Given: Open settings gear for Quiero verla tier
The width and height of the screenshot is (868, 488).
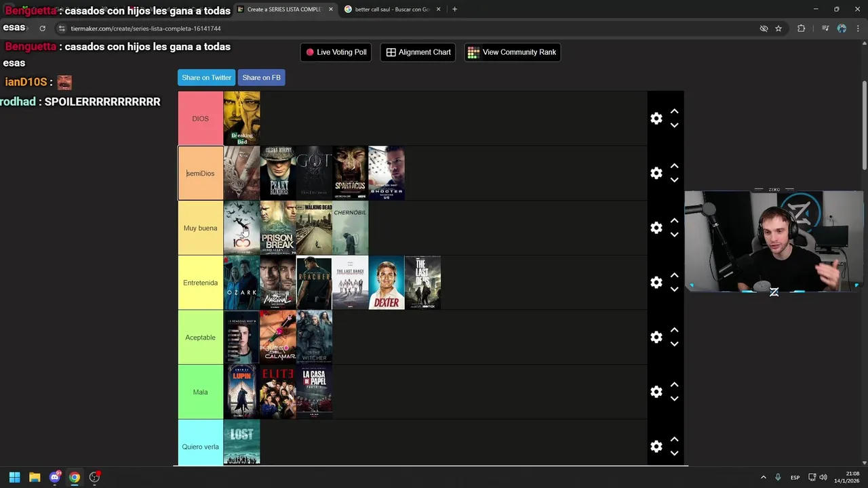Looking at the screenshot, I should (656, 447).
